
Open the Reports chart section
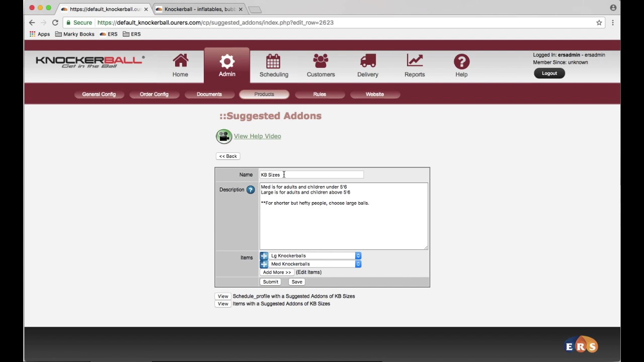click(x=415, y=66)
